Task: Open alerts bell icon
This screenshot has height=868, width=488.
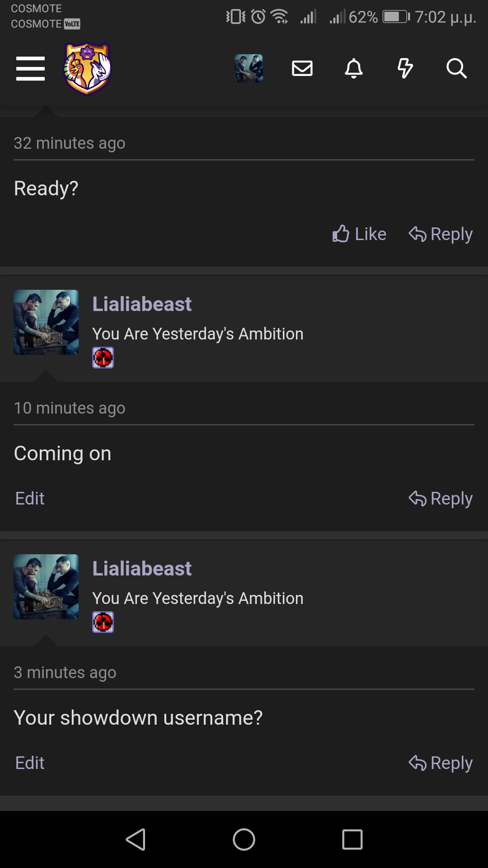Action: [x=354, y=68]
